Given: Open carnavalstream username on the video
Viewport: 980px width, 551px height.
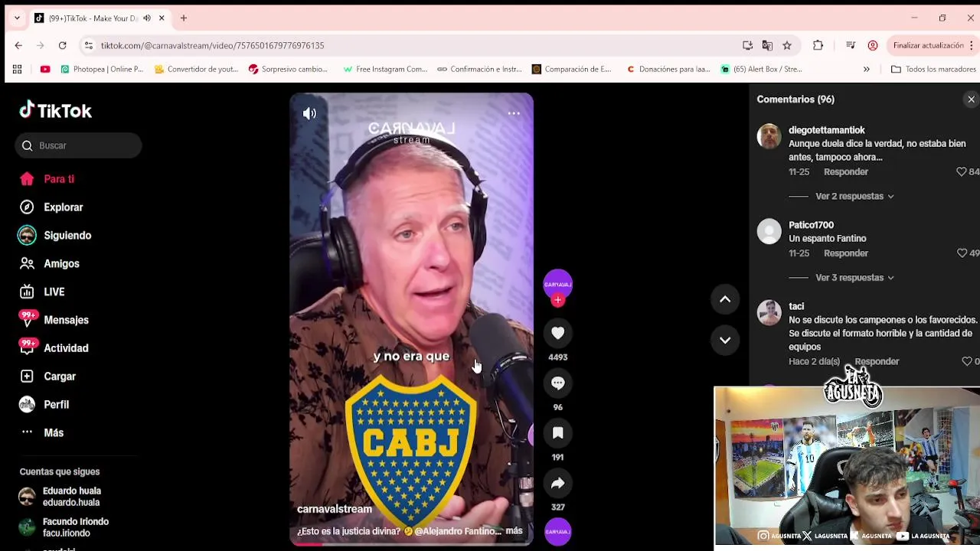Looking at the screenshot, I should [335, 509].
